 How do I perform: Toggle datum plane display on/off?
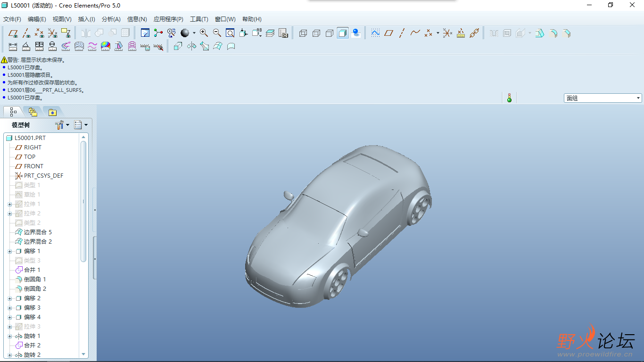pyautogui.click(x=13, y=33)
